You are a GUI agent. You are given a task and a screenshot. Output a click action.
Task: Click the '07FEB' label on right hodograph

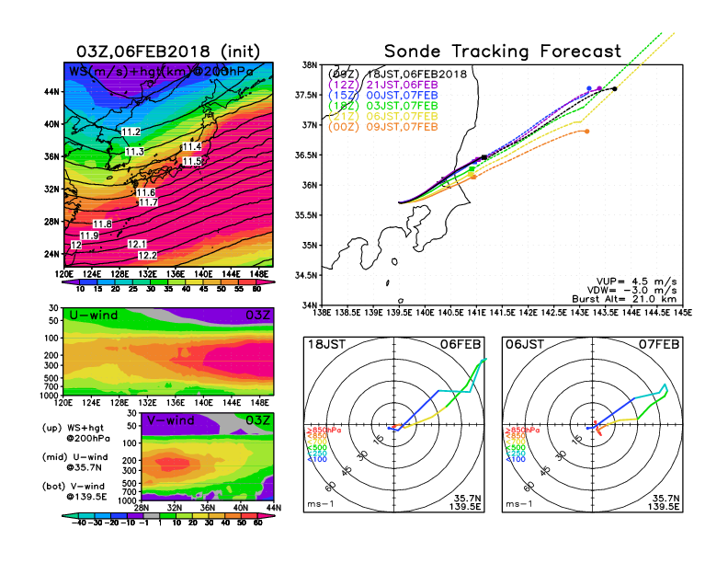point(659,344)
